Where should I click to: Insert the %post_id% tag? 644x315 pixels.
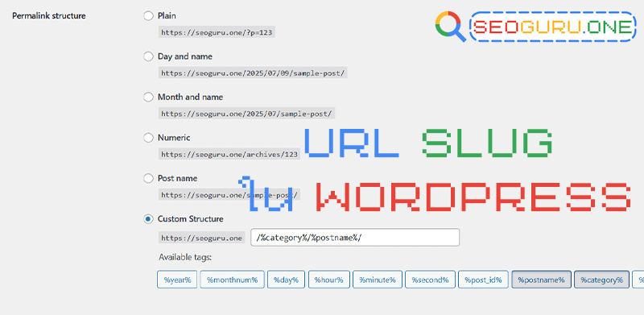(484, 280)
